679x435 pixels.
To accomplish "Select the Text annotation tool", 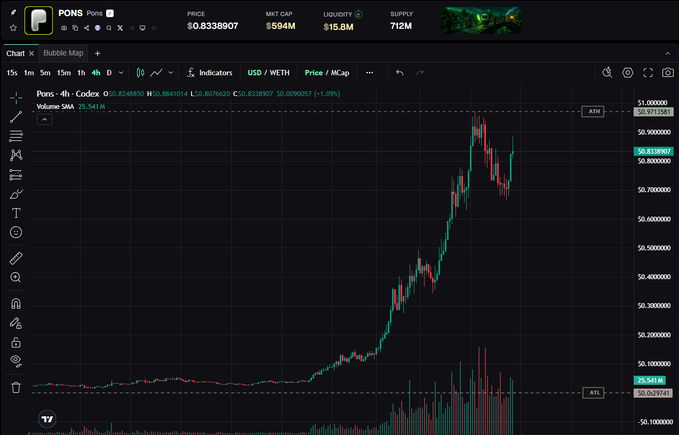I will click(x=16, y=213).
